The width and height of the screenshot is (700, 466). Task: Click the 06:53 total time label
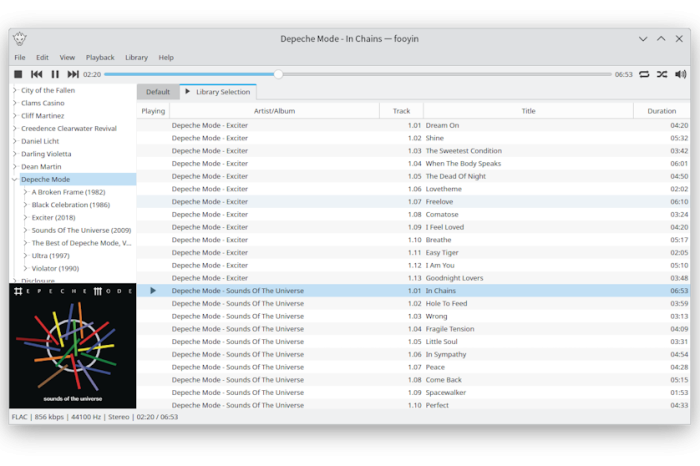tap(624, 75)
